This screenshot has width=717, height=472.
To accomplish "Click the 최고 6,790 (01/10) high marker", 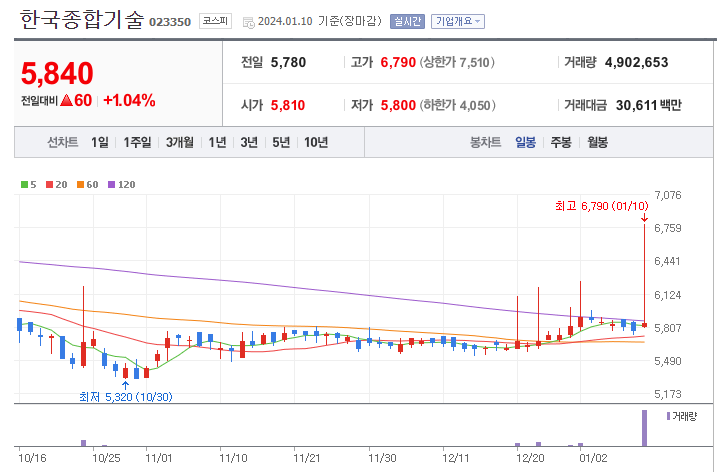I will click(x=602, y=206).
